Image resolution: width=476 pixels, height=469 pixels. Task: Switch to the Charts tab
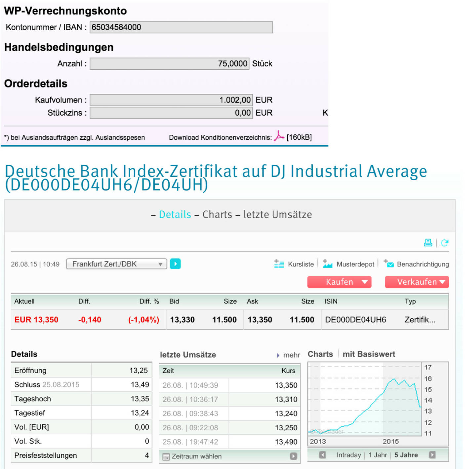(217, 215)
